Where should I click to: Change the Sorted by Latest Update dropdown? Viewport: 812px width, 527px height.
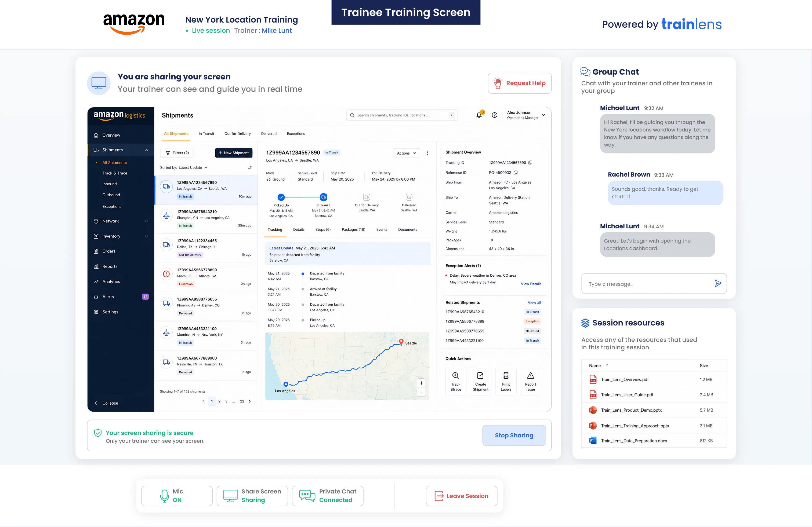tap(193, 167)
